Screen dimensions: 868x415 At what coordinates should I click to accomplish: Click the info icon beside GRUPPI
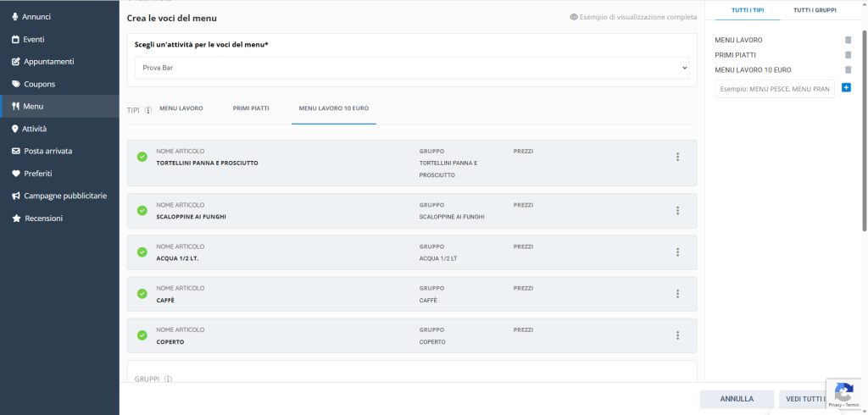coord(168,379)
